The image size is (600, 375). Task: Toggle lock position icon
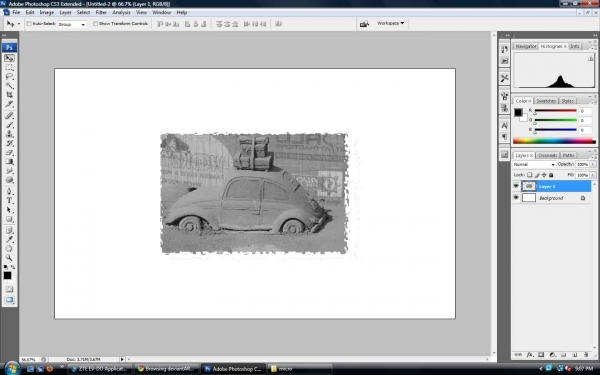[x=544, y=175]
